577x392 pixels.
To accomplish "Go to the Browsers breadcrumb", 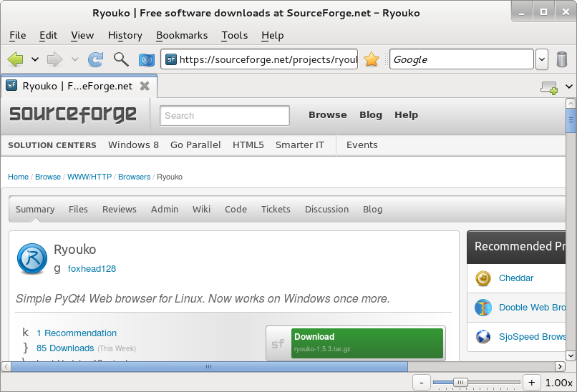I will [x=135, y=177].
